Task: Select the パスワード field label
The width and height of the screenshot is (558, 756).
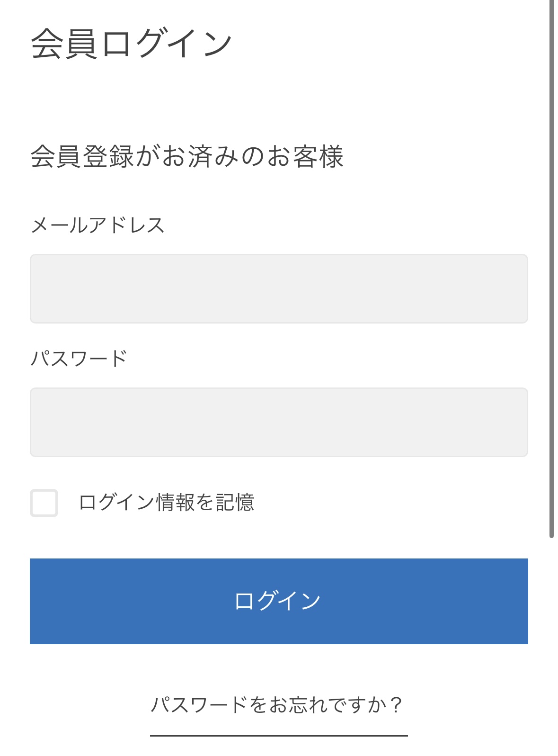Action: (x=79, y=359)
